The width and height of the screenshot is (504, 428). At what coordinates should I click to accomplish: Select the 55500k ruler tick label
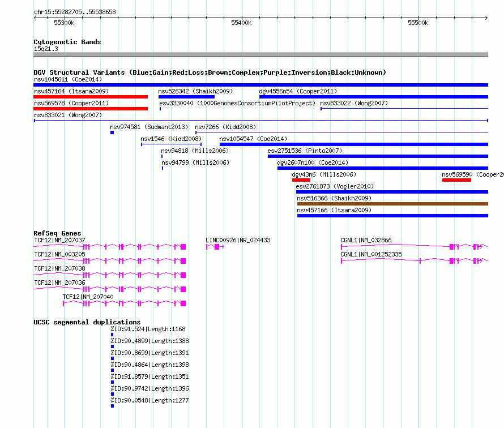418,23
